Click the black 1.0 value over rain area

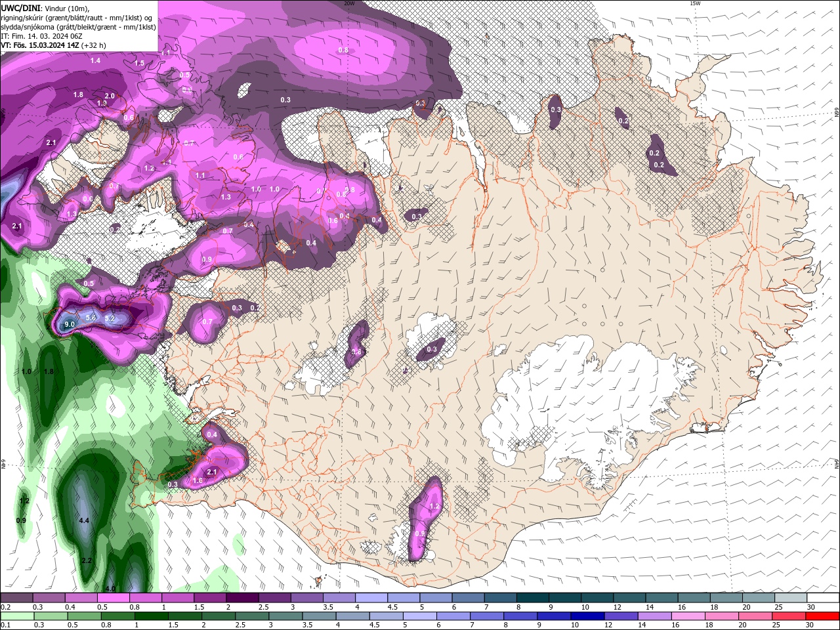(26, 371)
